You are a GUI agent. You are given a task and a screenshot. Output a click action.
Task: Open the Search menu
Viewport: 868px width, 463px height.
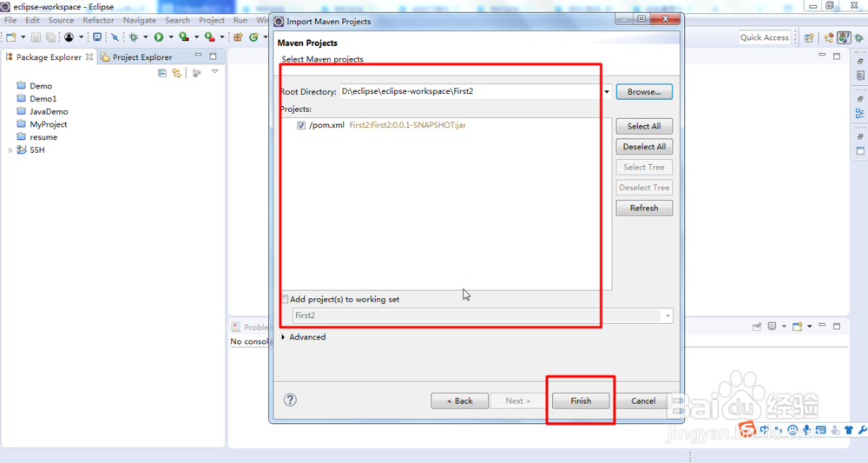[x=177, y=20]
